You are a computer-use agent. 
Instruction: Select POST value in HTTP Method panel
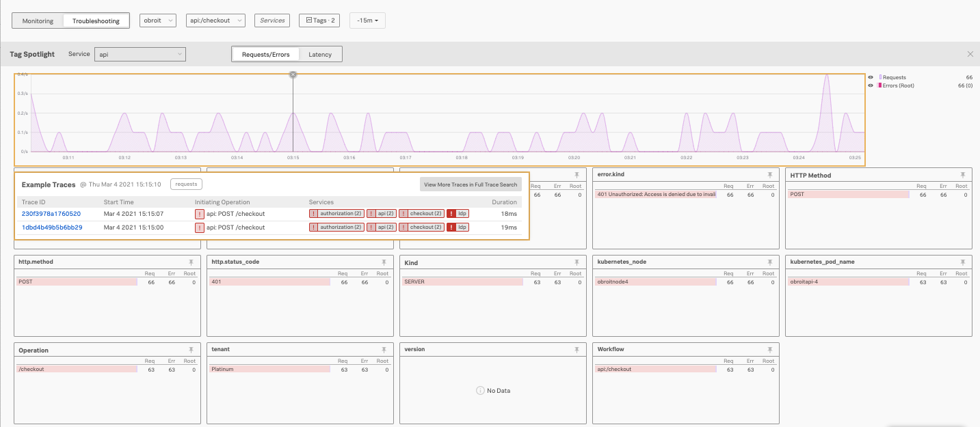click(x=849, y=195)
